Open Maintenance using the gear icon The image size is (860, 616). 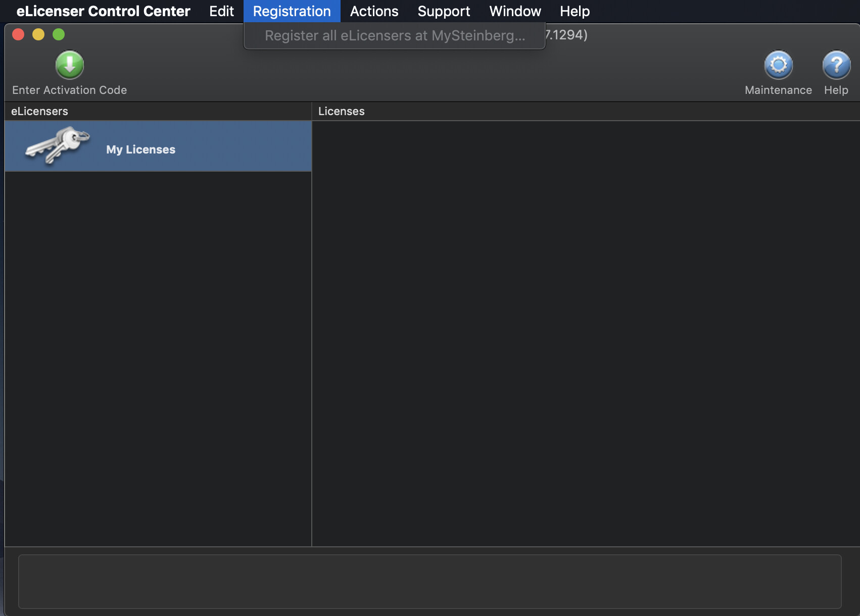click(778, 65)
